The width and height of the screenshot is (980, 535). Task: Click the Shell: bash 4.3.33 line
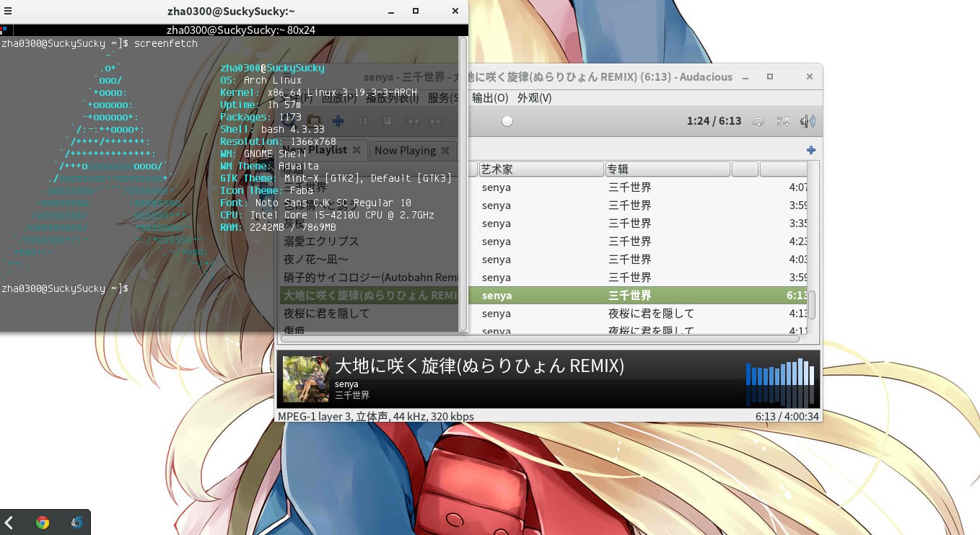(273, 129)
